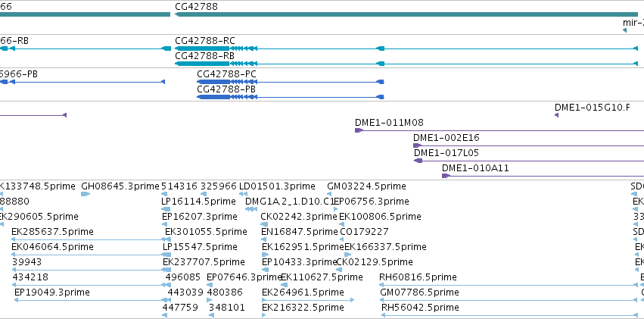This screenshot has width=644, height=319.
Task: Click the blue arrow glyph under GH08645.3prime
Action: coord(86,194)
